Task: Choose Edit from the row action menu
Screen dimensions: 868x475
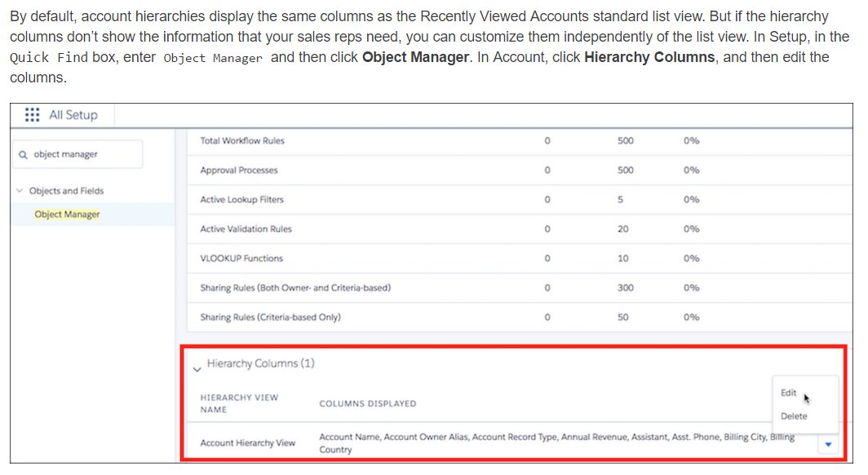Action: point(788,393)
